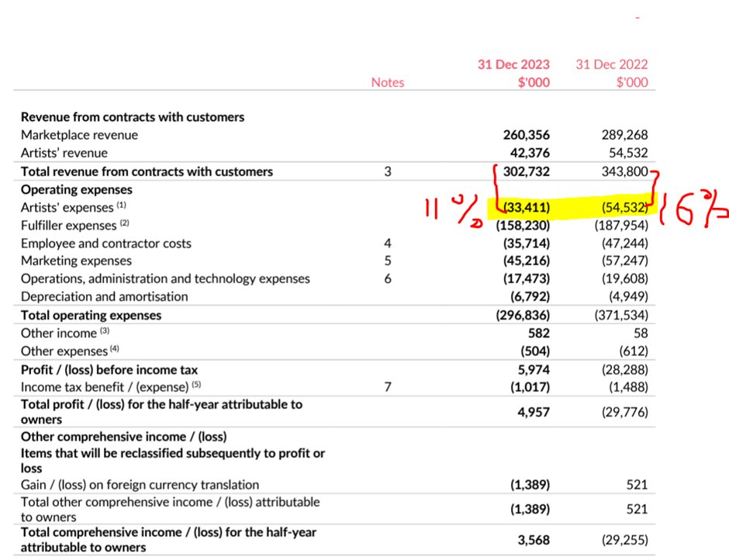The height and width of the screenshot is (560, 729).
Task: Click 'Operations, administration and technology expenses' label
Action: [x=165, y=278]
